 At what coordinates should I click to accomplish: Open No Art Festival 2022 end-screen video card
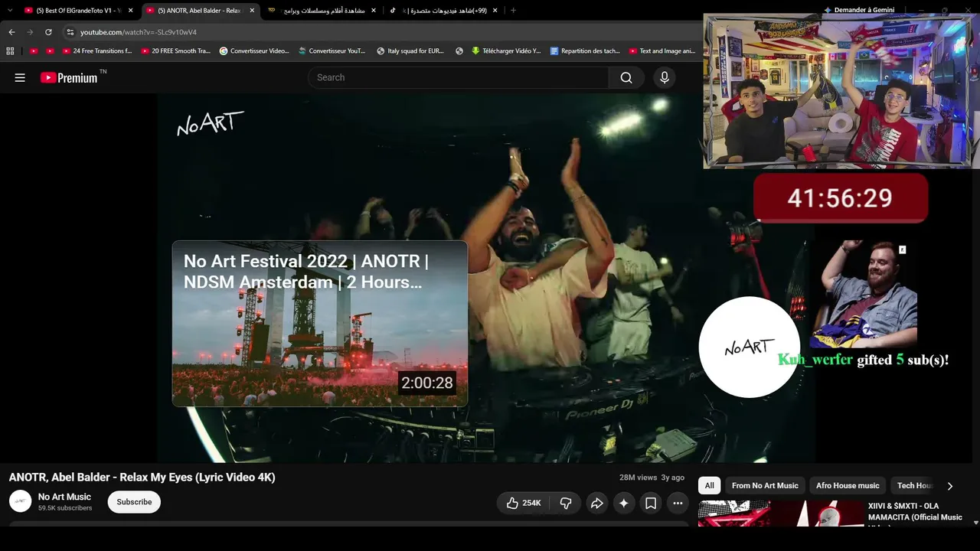pyautogui.click(x=320, y=324)
